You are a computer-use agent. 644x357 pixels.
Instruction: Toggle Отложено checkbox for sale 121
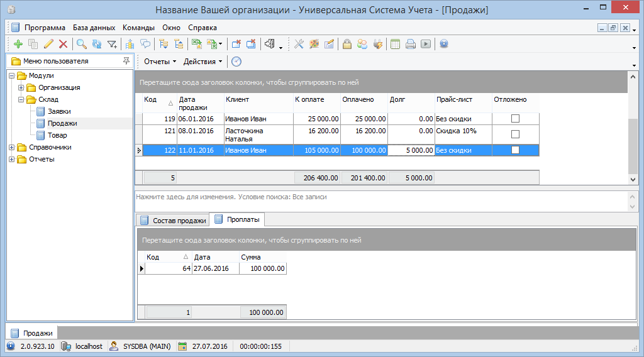click(515, 134)
